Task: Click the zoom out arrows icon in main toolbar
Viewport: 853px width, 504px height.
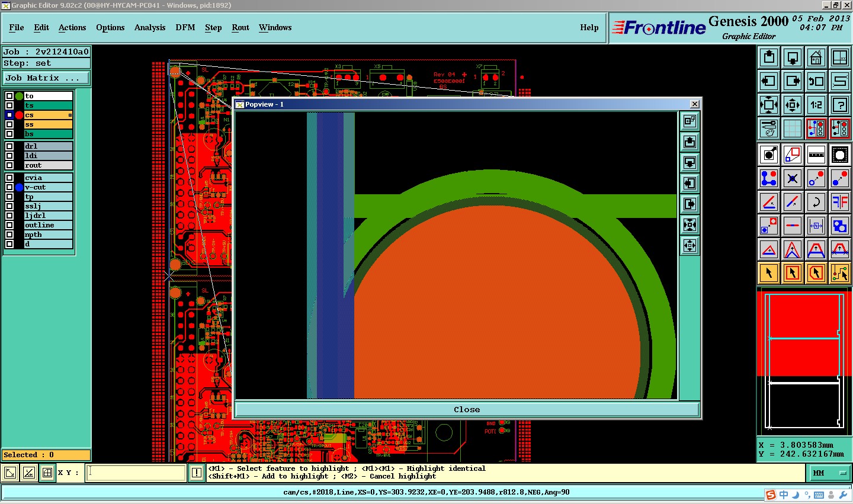Action: (793, 105)
